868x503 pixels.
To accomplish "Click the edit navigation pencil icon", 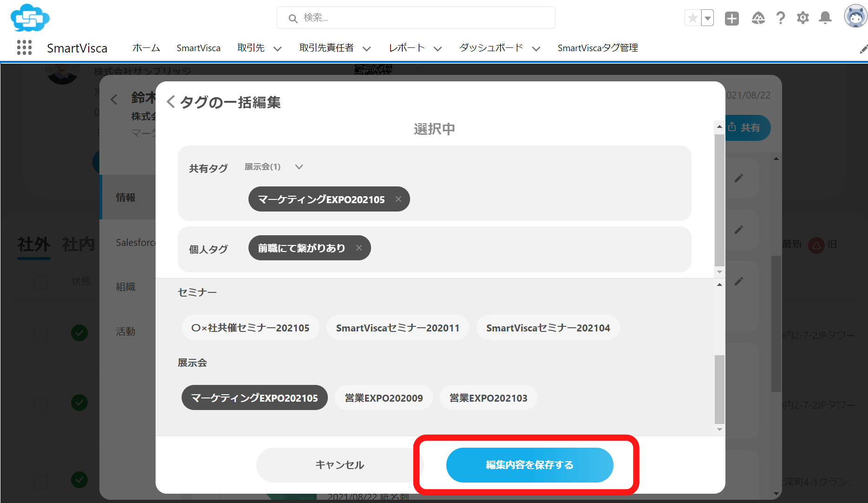I will click(863, 49).
